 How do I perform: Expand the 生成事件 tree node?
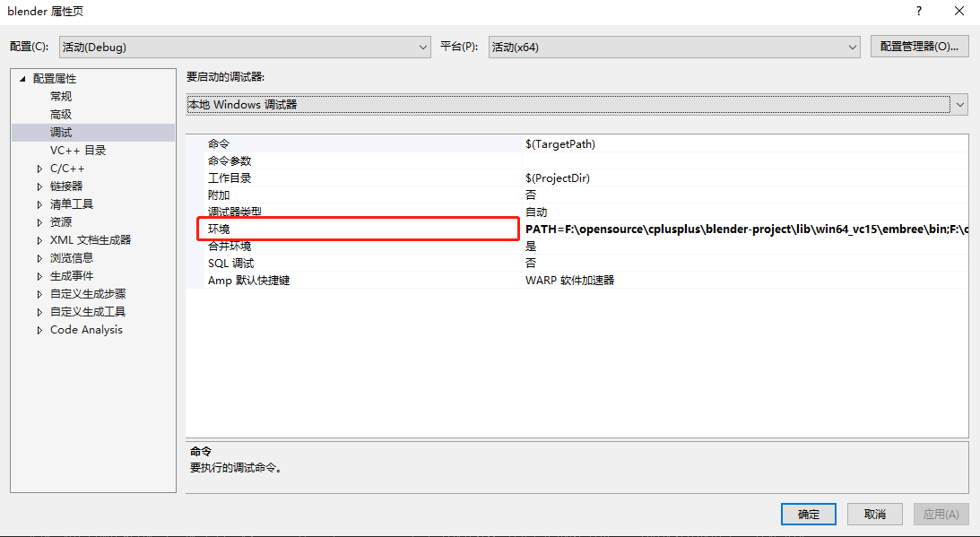coord(40,276)
